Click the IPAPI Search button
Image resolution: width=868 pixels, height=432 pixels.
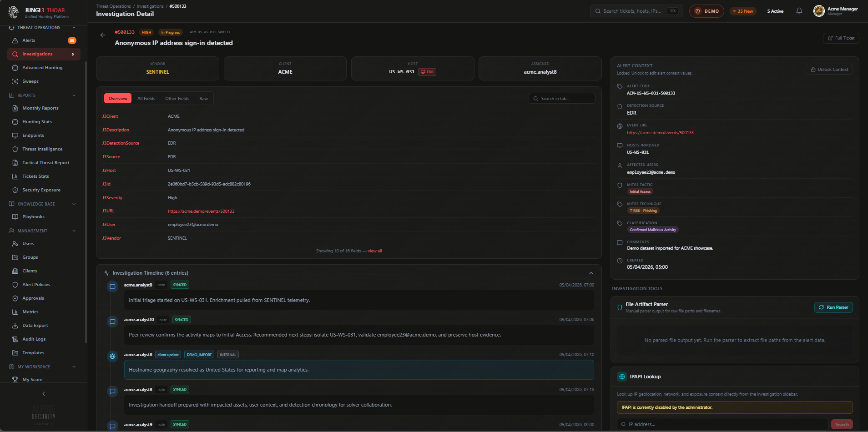tap(842, 425)
